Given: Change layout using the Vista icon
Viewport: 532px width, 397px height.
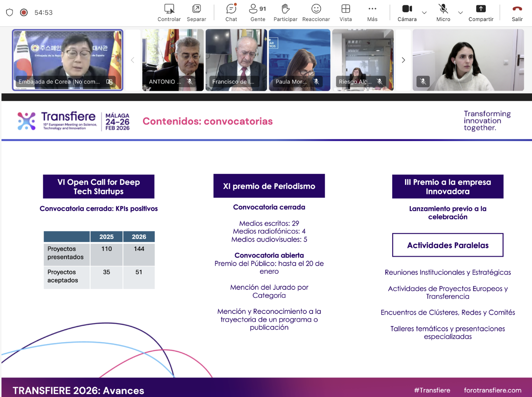Looking at the screenshot, I should [x=346, y=13].
